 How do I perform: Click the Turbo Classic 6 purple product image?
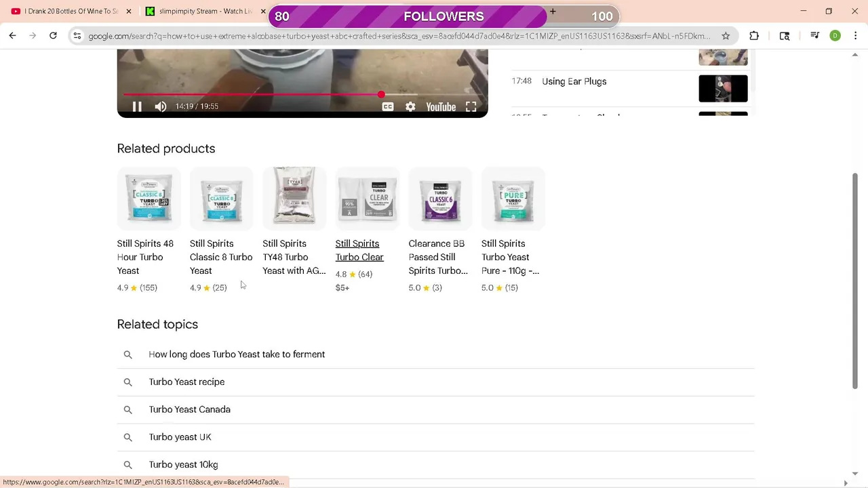click(440, 198)
